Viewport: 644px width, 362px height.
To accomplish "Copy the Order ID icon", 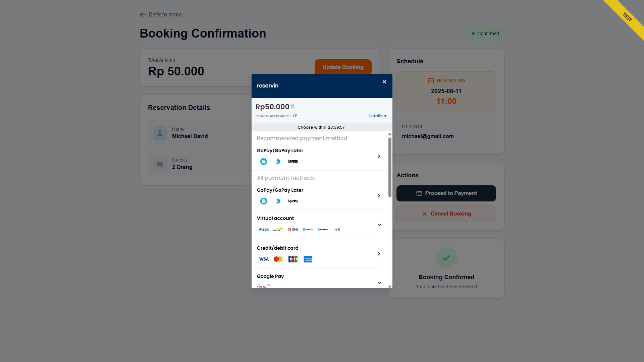I will (x=295, y=116).
